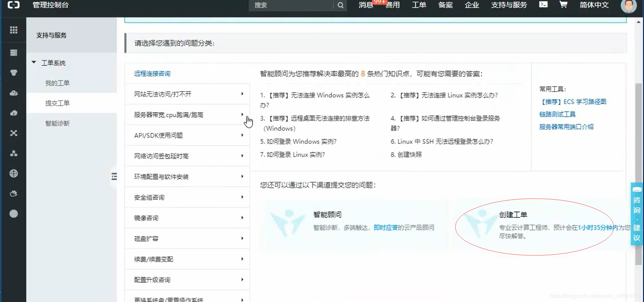The image size is (644, 302).
Task: Click the crossed-arrows sidebar icon
Action: click(x=13, y=133)
